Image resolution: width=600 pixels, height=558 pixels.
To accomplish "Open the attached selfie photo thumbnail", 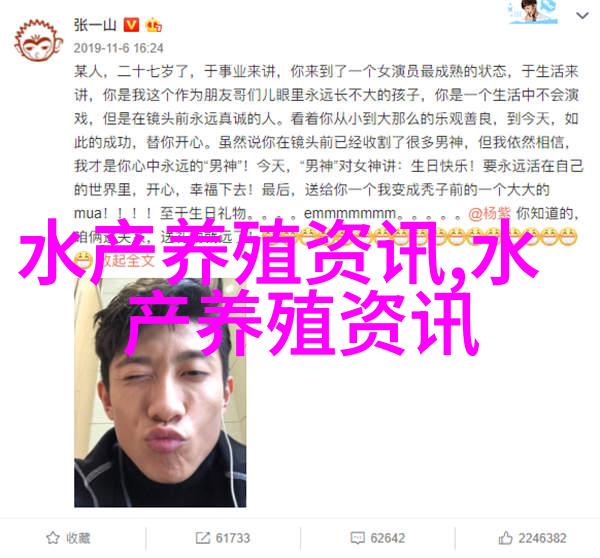I will click(160, 393).
